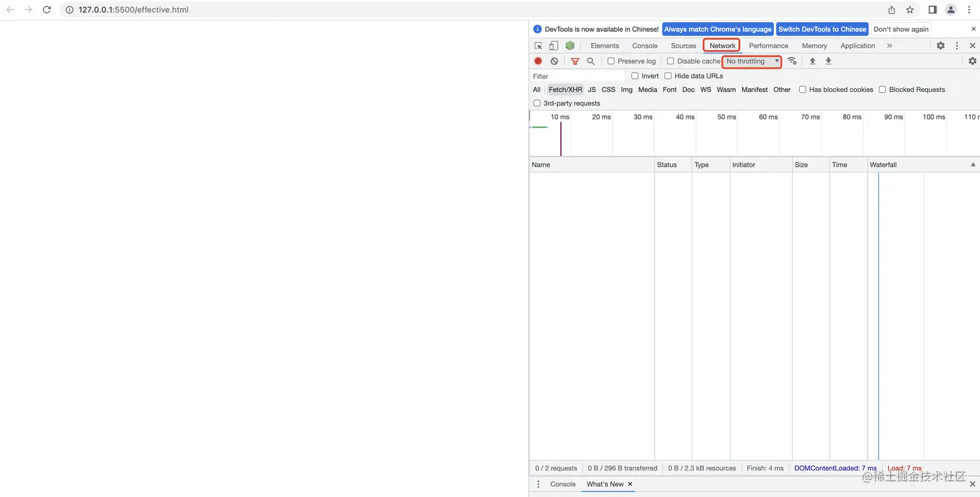Click the green hexagon extension icon in DevTools
The height and width of the screenshot is (497, 980).
pos(570,46)
